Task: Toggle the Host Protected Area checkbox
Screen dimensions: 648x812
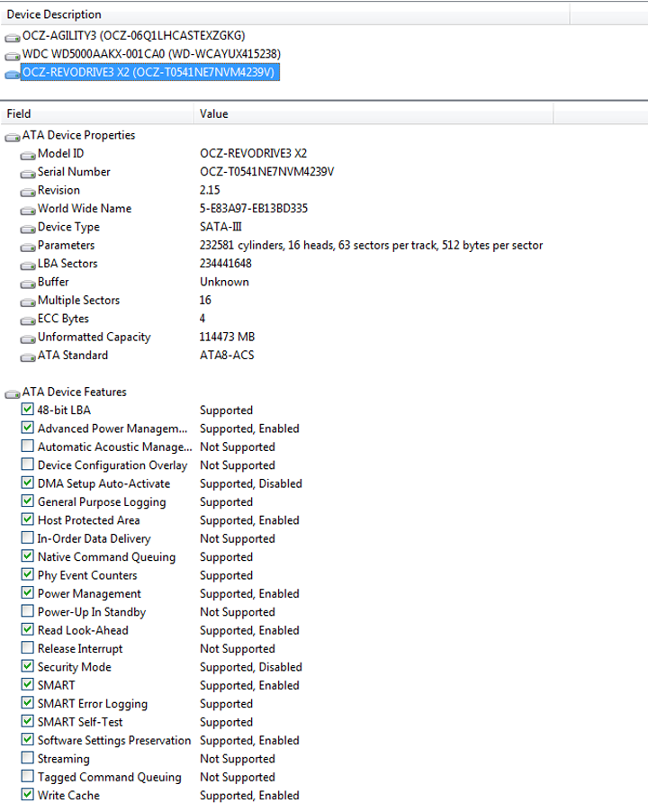Action: [x=27, y=519]
